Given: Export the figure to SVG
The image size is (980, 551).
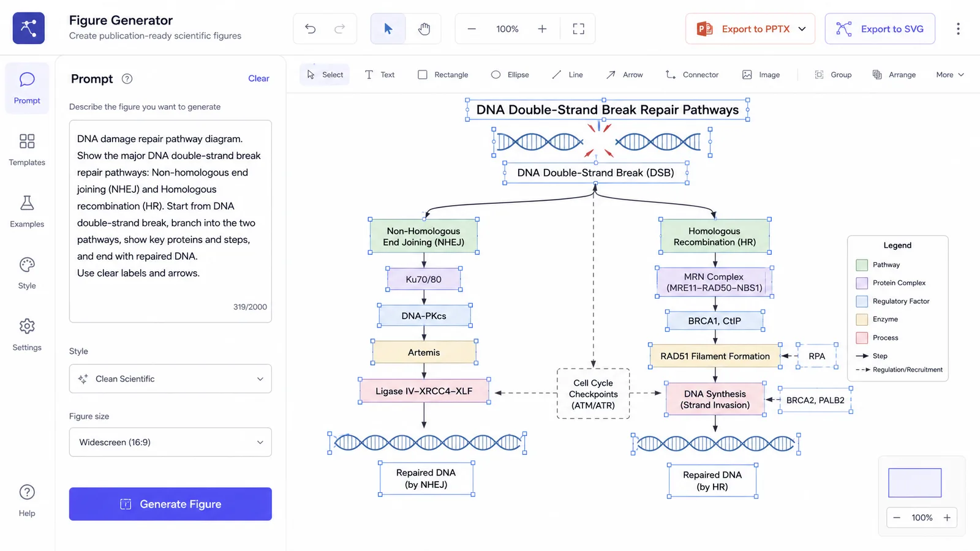Looking at the screenshot, I should 880,29.
